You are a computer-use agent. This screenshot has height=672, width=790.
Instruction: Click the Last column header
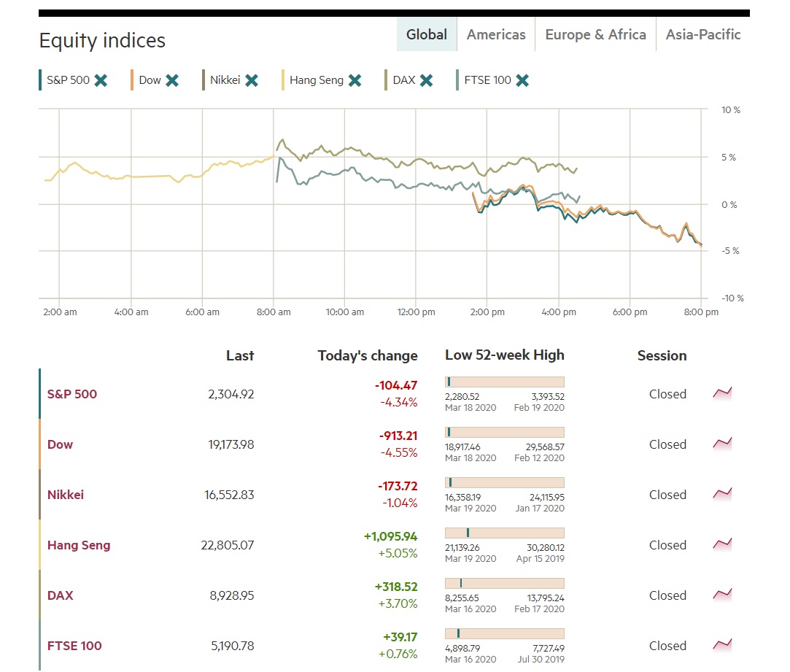tap(240, 356)
